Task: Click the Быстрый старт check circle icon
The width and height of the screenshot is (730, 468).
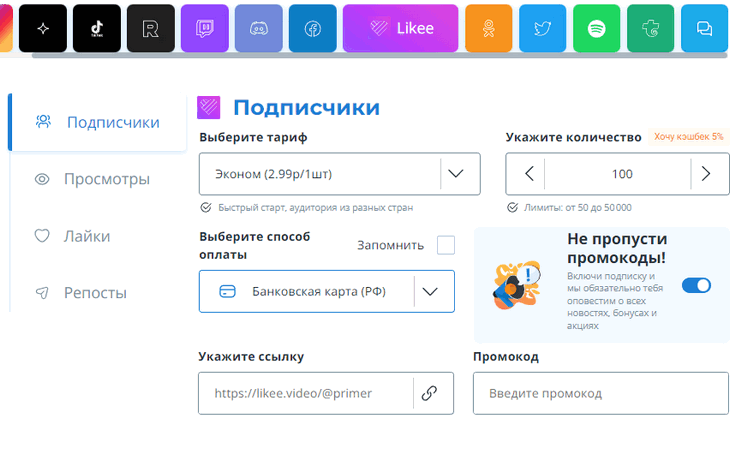Action: pyautogui.click(x=206, y=208)
